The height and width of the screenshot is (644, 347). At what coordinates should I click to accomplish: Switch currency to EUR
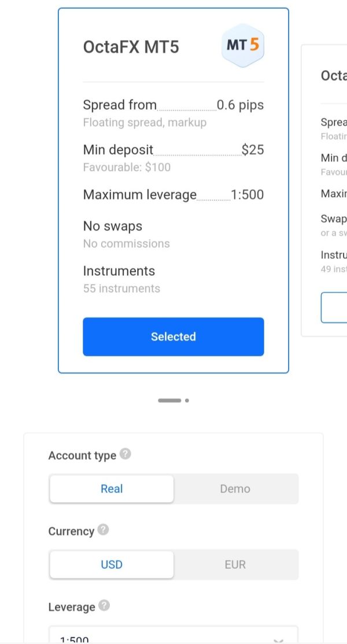pos(235,565)
